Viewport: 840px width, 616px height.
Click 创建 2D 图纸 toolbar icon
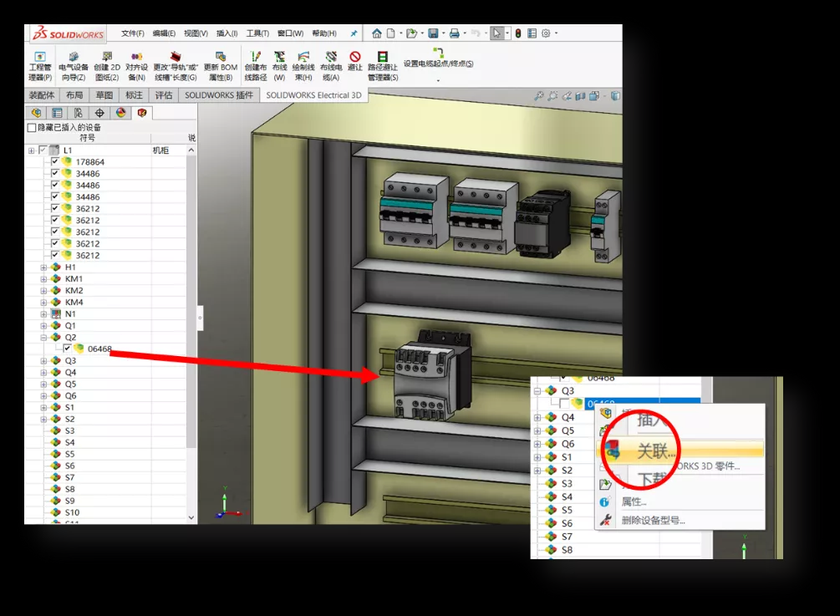click(x=106, y=65)
